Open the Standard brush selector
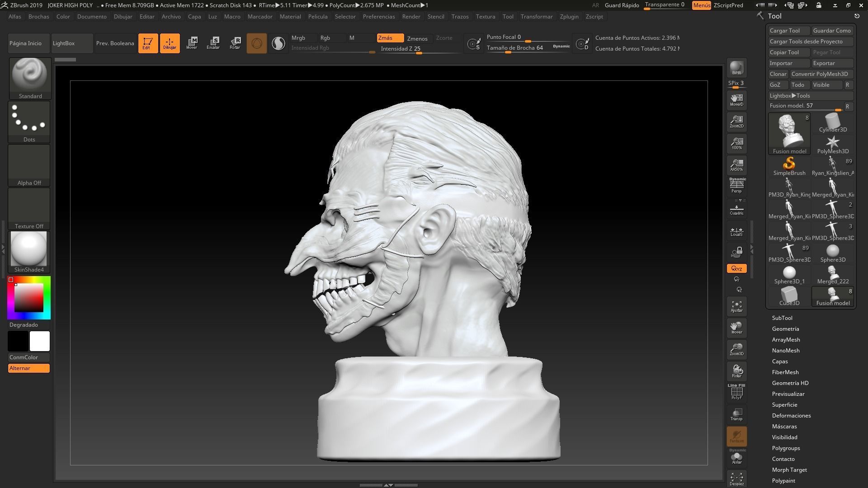This screenshot has height=488, width=868. tap(30, 78)
